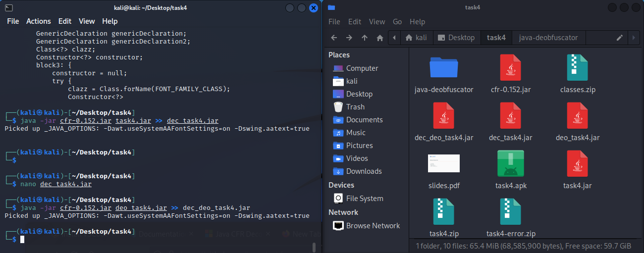This screenshot has height=253, width=644.
Task: Select the cfr-0.152.jar file icon
Action: (511, 67)
